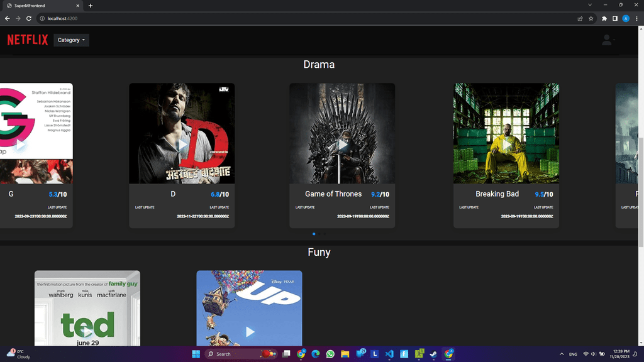The width and height of the screenshot is (644, 362).
Task: Play the D movie
Action: [x=182, y=145]
